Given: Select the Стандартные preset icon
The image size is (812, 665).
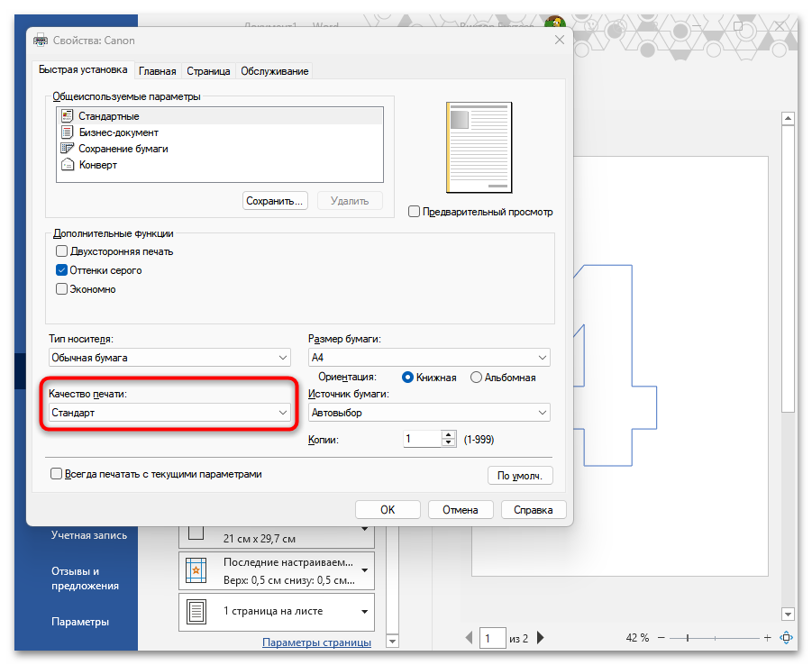Looking at the screenshot, I should pyautogui.click(x=67, y=116).
